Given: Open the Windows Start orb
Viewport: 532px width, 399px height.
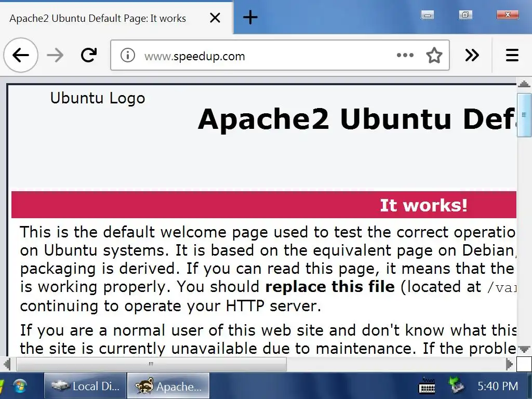Looking at the screenshot, I should tap(20, 386).
